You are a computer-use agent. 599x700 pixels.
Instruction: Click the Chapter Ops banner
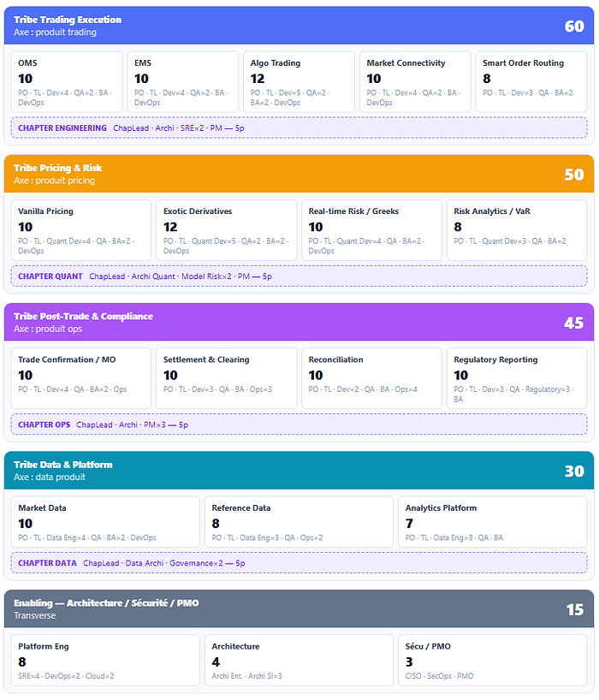299,424
